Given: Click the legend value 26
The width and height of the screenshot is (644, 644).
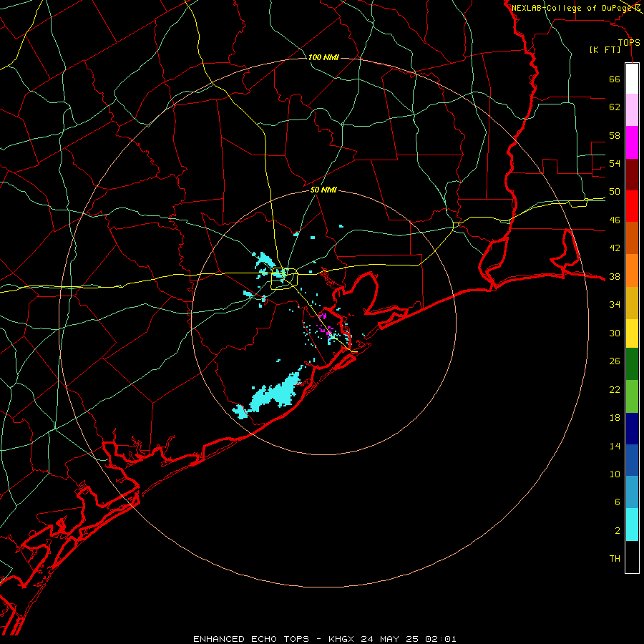Looking at the screenshot, I should (615, 361).
